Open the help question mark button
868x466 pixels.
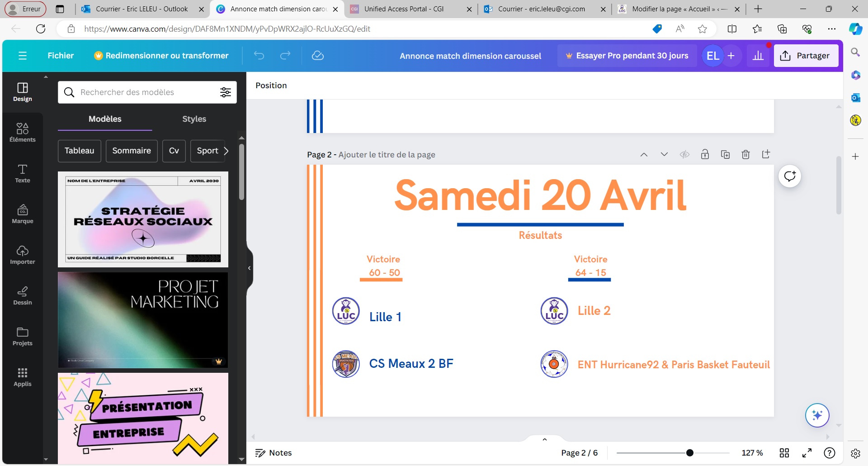point(830,453)
